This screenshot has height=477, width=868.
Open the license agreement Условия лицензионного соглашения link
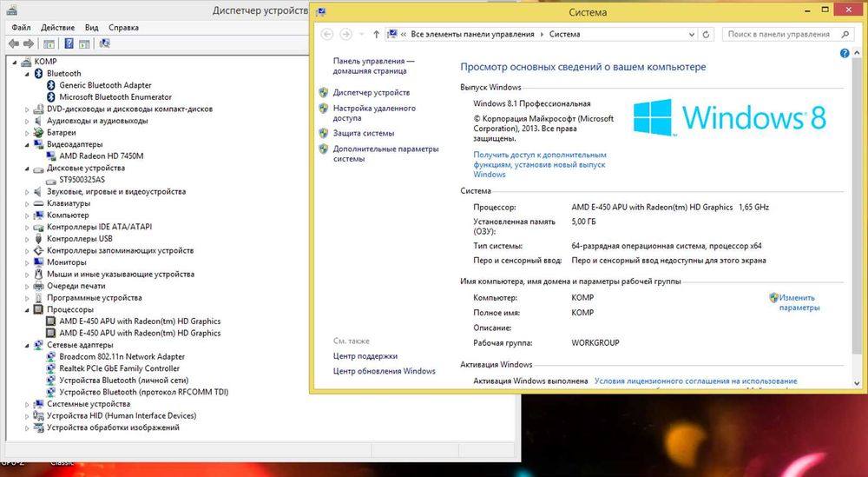tap(696, 381)
